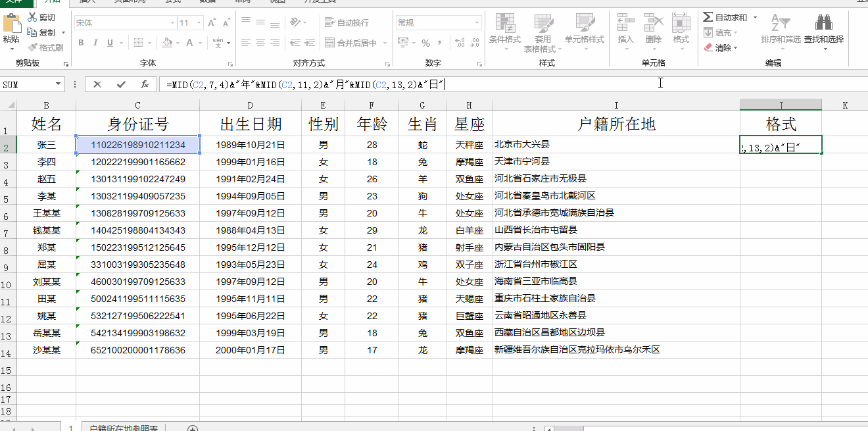Apply middle vertical alignment
Screen dimensions: 868x431
click(x=260, y=23)
